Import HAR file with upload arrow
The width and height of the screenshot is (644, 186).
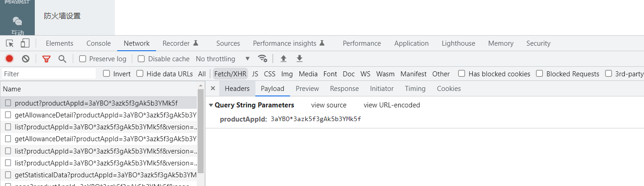point(283,58)
